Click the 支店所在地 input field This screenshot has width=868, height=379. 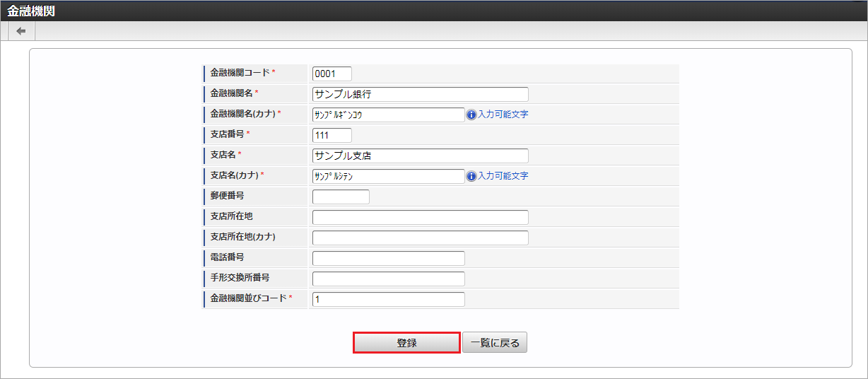420,217
